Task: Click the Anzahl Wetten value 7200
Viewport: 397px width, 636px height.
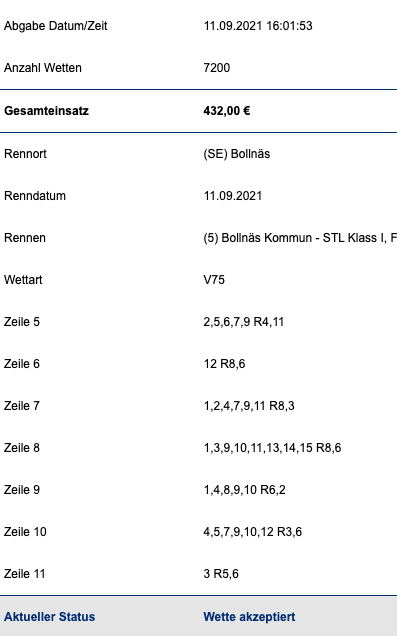Action: 217,68
